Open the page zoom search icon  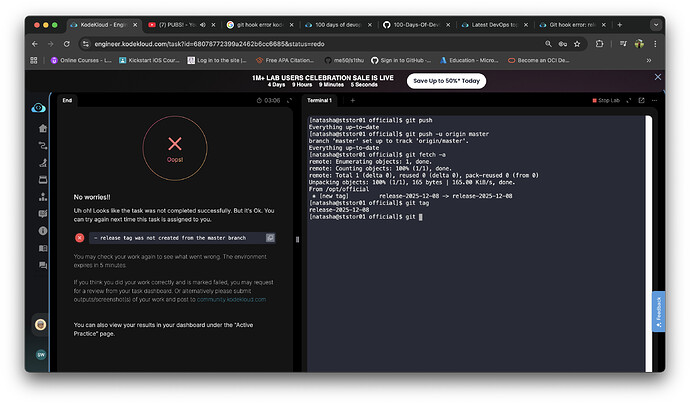click(548, 44)
